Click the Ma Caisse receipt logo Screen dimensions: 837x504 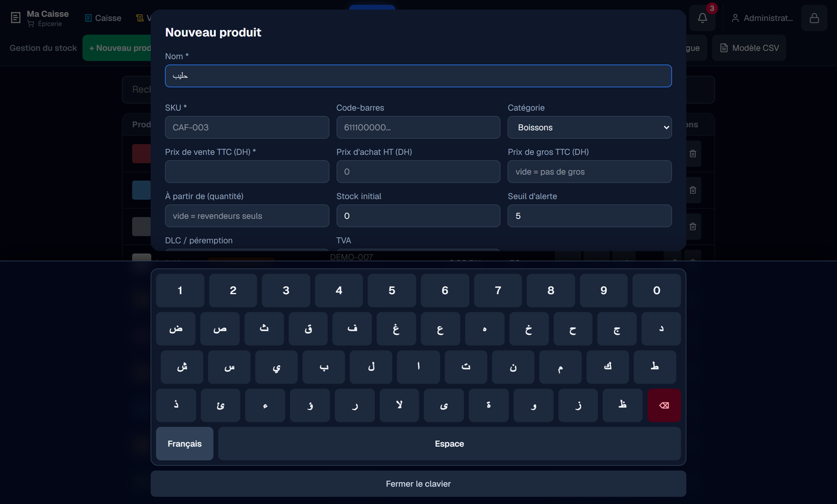(x=16, y=18)
